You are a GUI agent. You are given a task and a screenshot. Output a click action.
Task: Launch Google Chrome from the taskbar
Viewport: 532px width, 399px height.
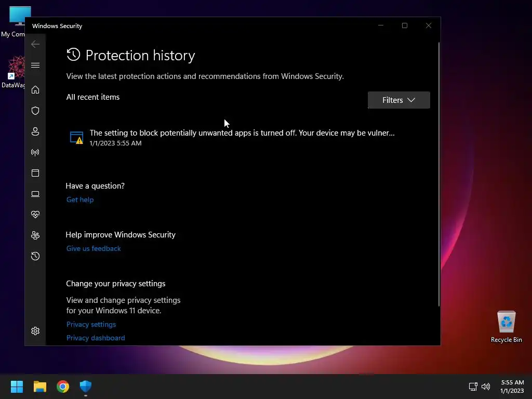[63, 387]
